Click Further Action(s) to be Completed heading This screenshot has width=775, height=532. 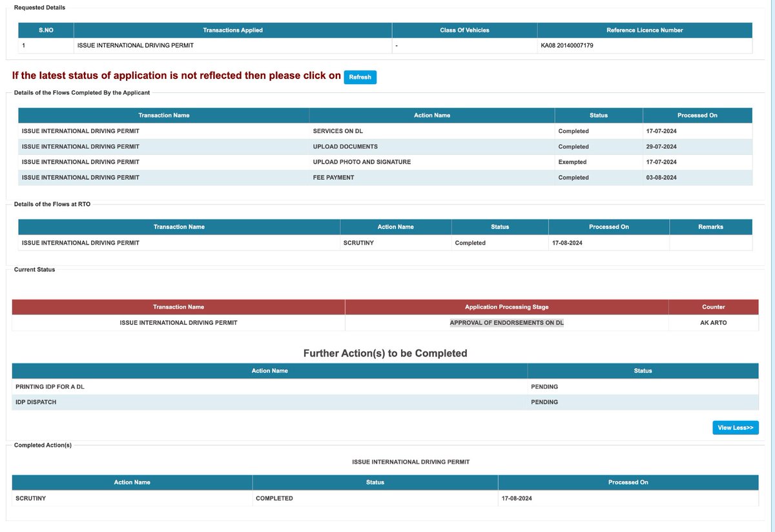coord(386,354)
